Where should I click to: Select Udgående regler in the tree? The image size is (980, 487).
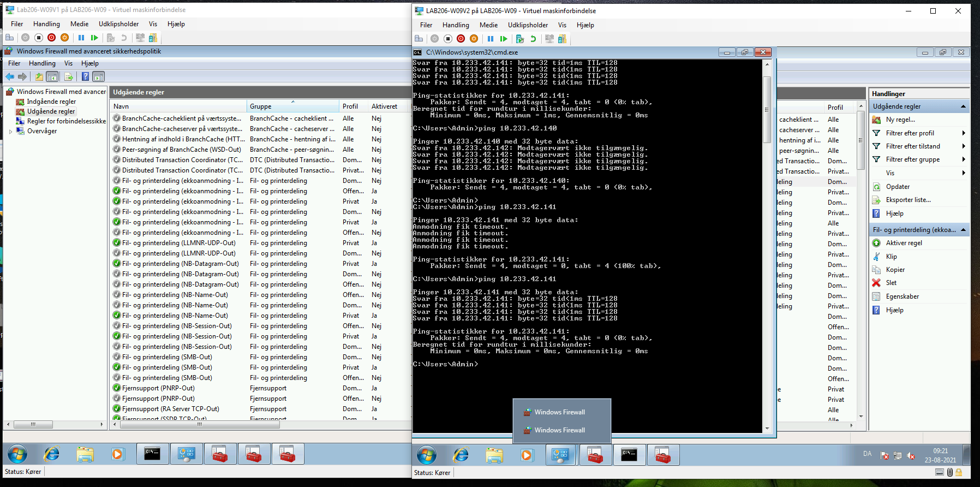tap(51, 111)
